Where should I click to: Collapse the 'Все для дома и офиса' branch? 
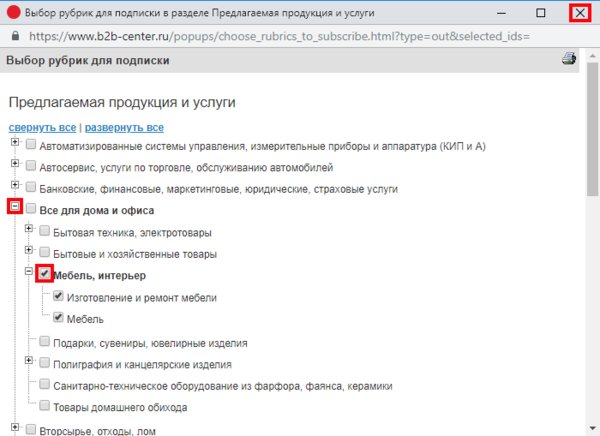point(15,208)
